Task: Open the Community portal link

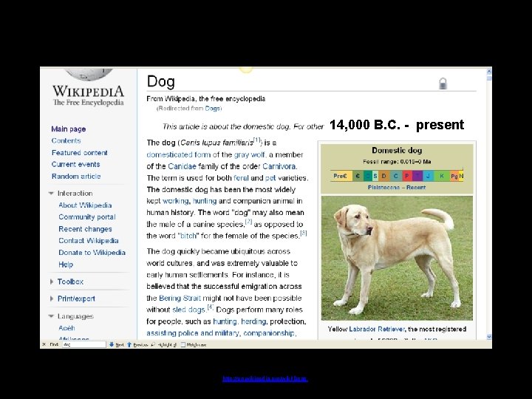Action: point(87,216)
